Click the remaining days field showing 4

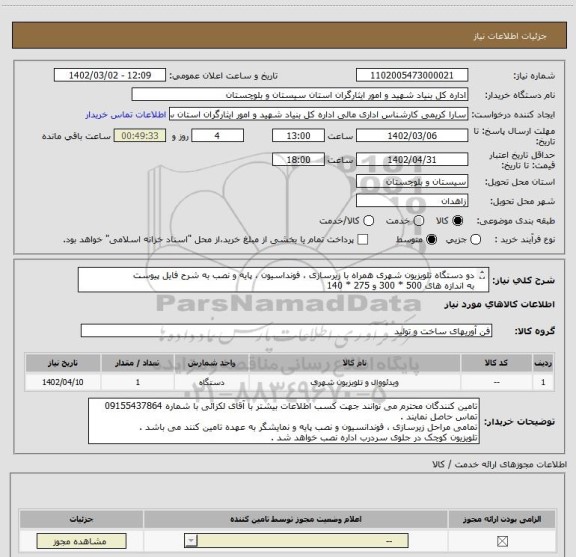[217, 136]
